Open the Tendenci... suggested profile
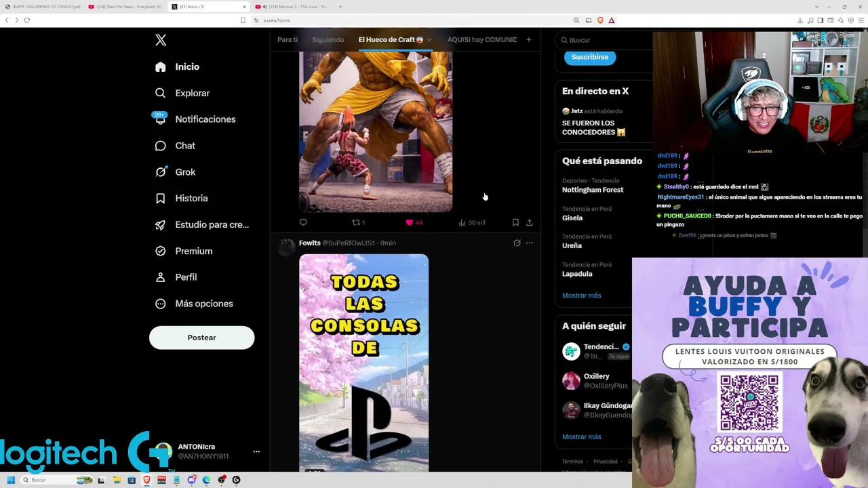The width and height of the screenshot is (868, 488). pyautogui.click(x=601, y=346)
